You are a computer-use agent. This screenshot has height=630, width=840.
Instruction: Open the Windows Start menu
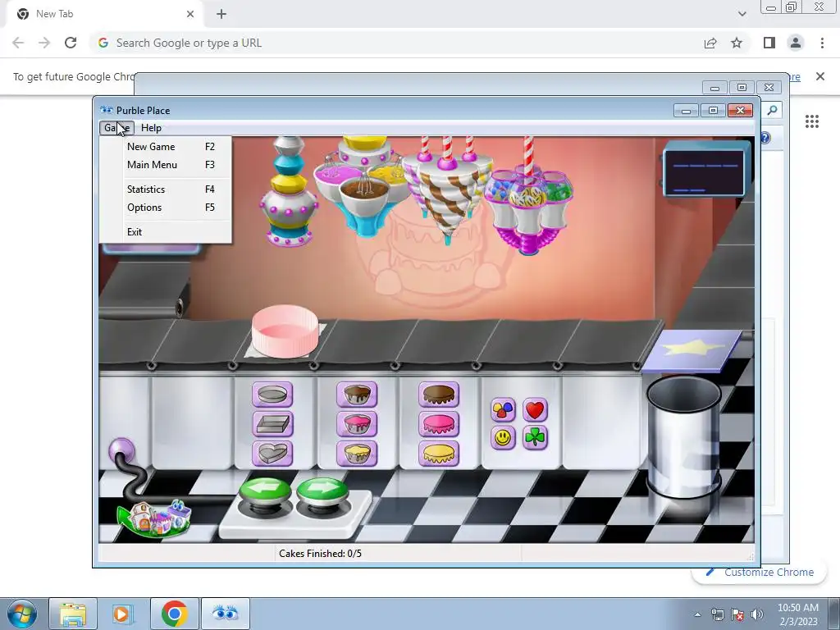pyautogui.click(x=22, y=614)
